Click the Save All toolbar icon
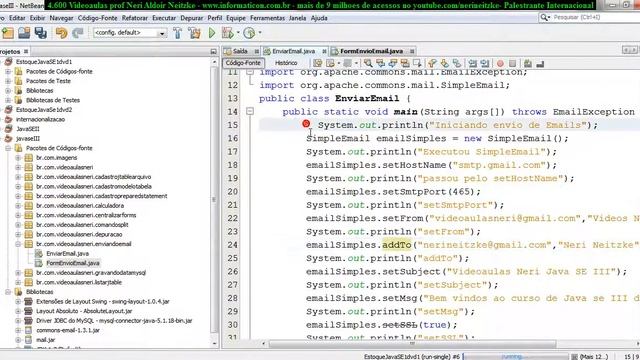 coord(40,33)
